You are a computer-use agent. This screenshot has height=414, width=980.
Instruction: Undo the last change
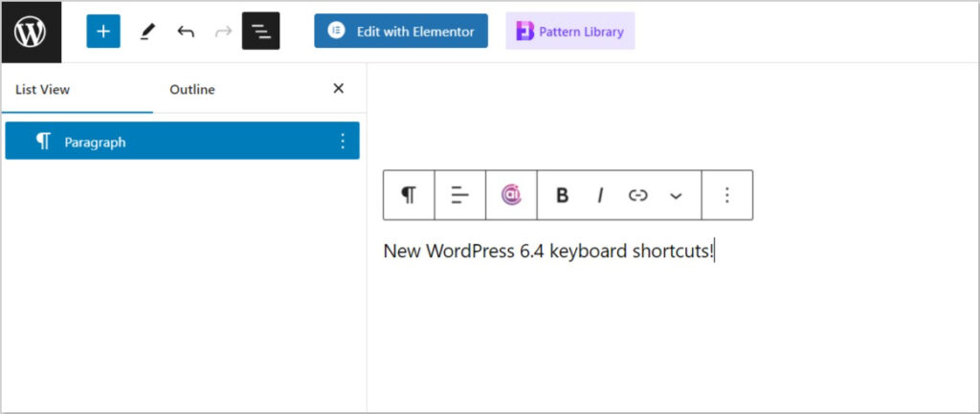[185, 32]
